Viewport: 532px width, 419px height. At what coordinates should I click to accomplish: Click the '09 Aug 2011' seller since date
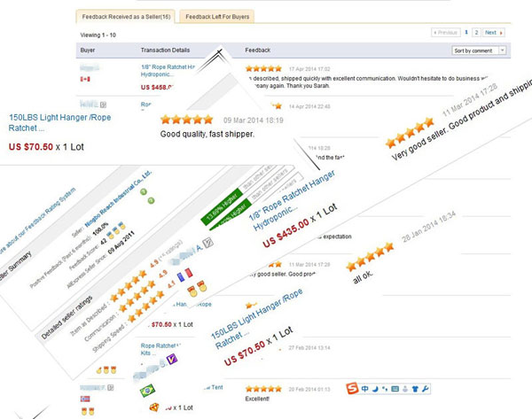point(121,243)
